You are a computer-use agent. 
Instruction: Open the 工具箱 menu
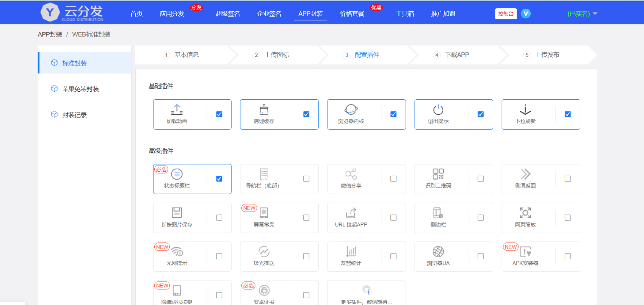405,14
